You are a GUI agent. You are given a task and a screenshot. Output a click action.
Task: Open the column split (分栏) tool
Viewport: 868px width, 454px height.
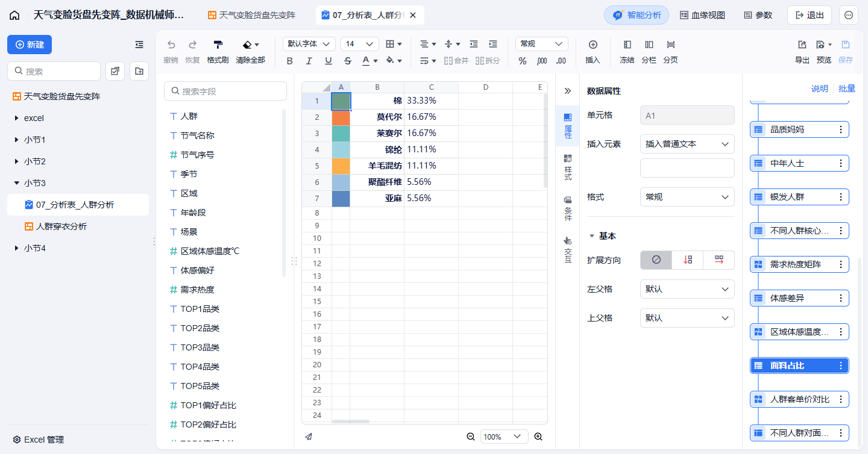point(649,51)
